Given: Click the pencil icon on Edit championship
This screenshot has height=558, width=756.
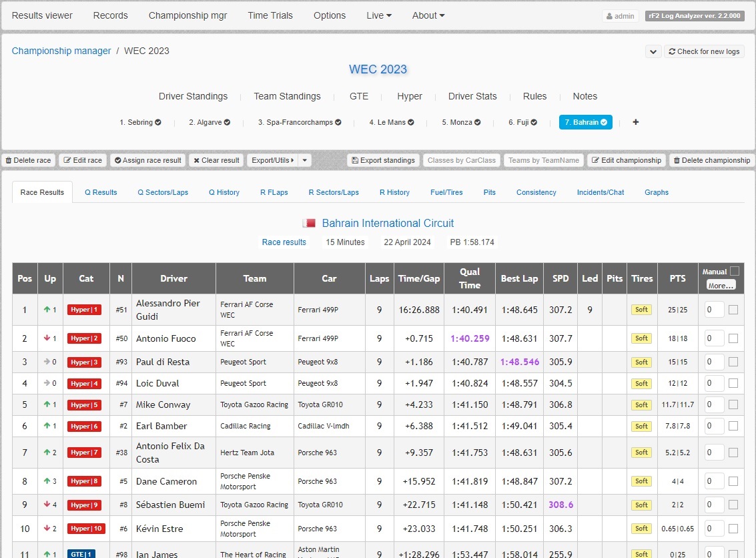Looking at the screenshot, I should [595, 160].
